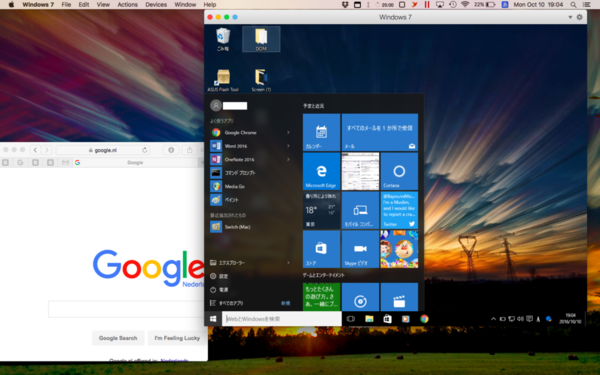The height and width of the screenshot is (375, 600).
Task: Open the Action Center notification icon
Action: (529, 319)
